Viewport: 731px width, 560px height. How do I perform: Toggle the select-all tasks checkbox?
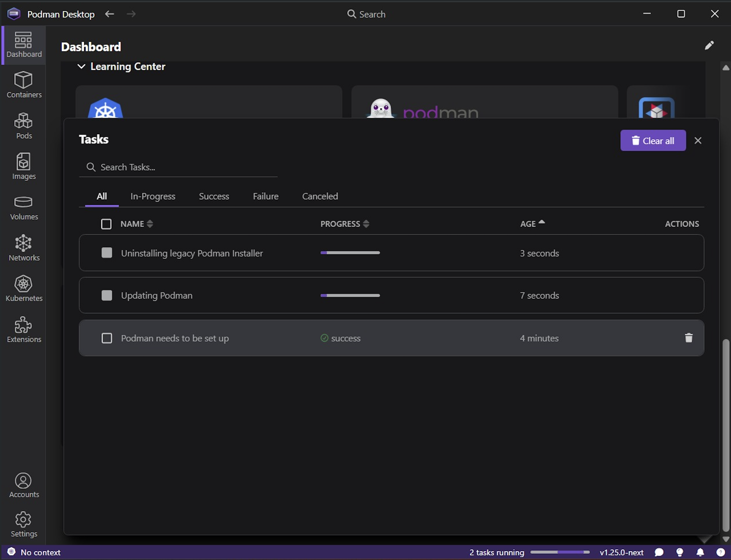tap(106, 224)
